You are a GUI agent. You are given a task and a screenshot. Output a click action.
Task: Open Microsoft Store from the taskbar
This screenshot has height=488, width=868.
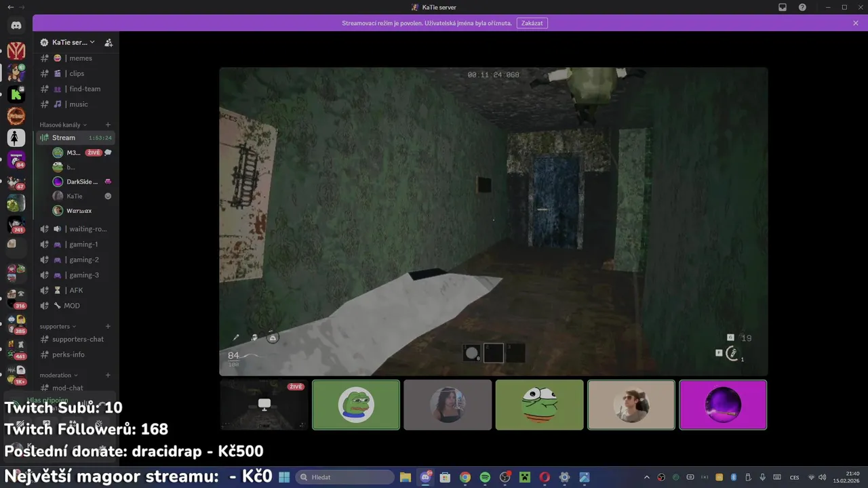click(x=445, y=477)
